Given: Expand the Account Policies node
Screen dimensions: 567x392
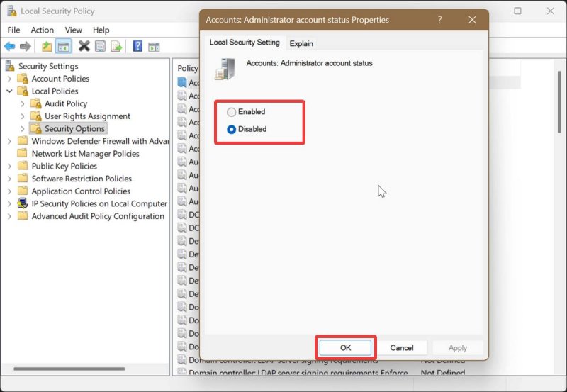Looking at the screenshot, I should [x=9, y=79].
